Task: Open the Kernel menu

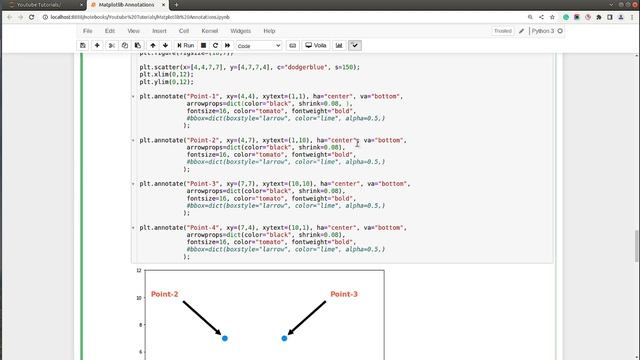Action: click(x=210, y=31)
